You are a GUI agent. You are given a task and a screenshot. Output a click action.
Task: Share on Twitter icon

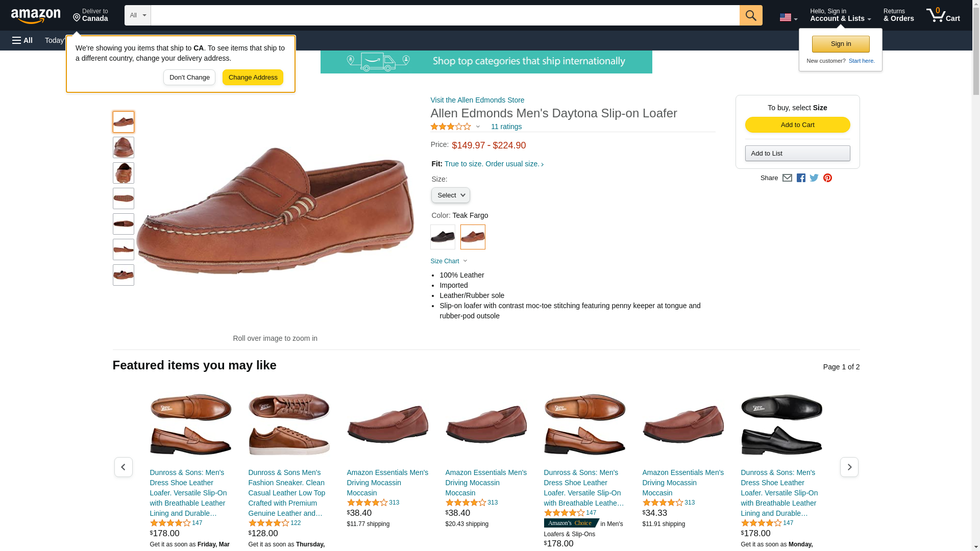coord(814,178)
